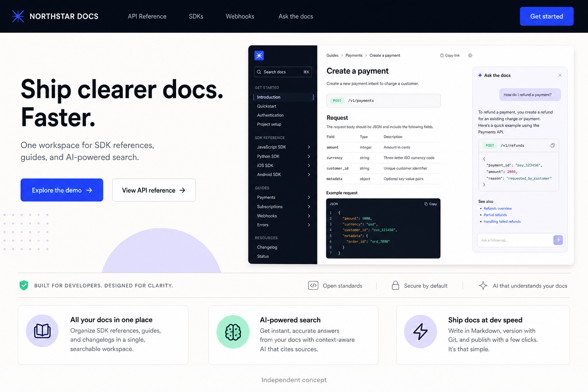
Task: Open Project setup in sidebar
Action: click(269, 124)
